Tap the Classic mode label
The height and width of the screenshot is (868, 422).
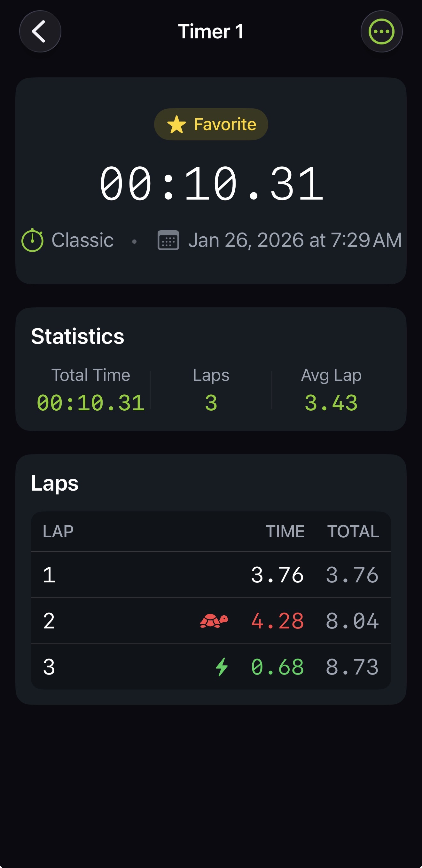82,240
